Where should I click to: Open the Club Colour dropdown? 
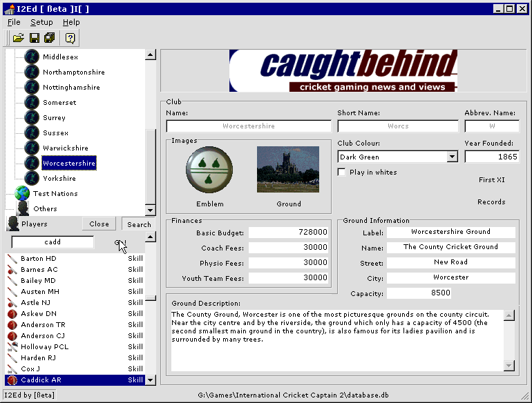452,157
